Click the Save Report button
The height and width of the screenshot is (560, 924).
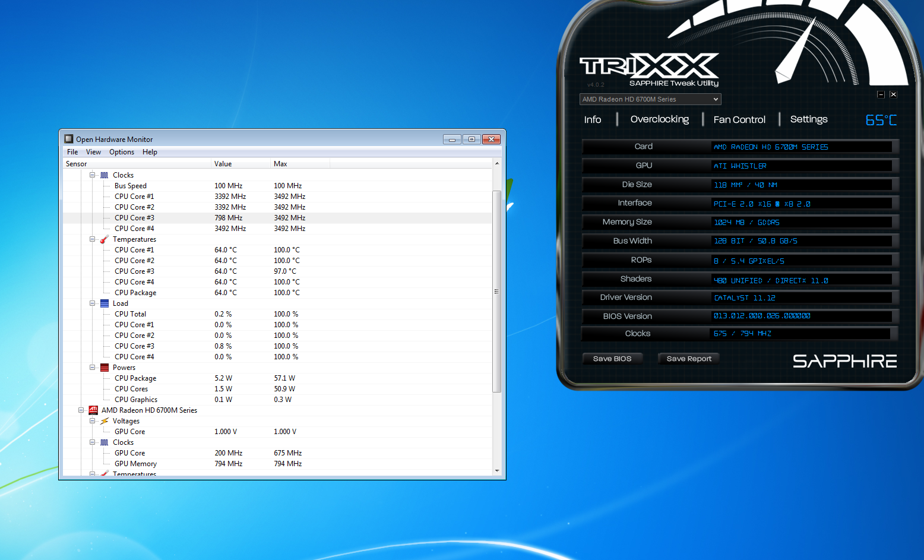tap(689, 359)
